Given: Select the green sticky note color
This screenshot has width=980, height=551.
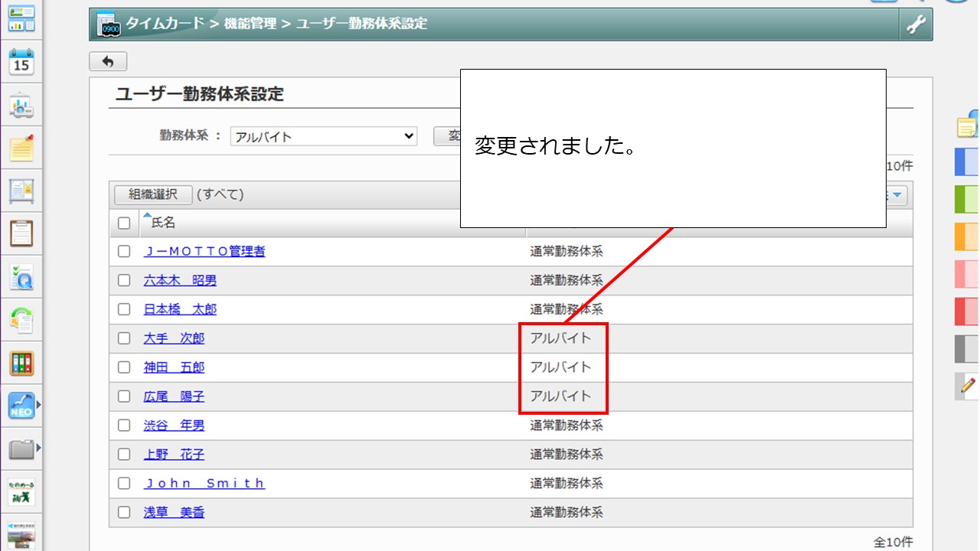Looking at the screenshot, I should tap(968, 199).
